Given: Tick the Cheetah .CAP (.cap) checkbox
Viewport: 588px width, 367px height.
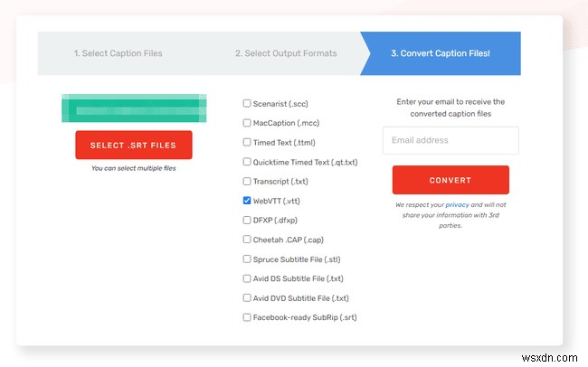Looking at the screenshot, I should (247, 240).
